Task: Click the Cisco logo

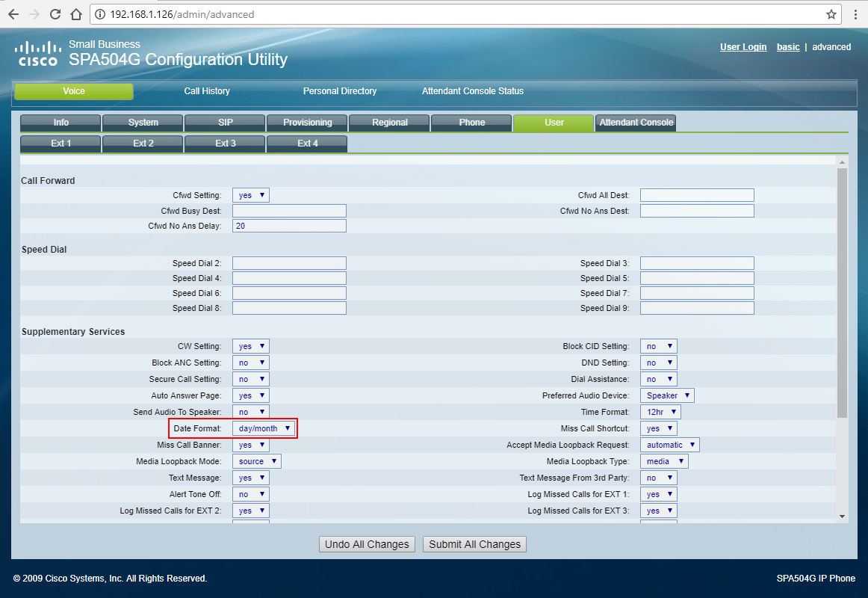Action: [x=37, y=54]
